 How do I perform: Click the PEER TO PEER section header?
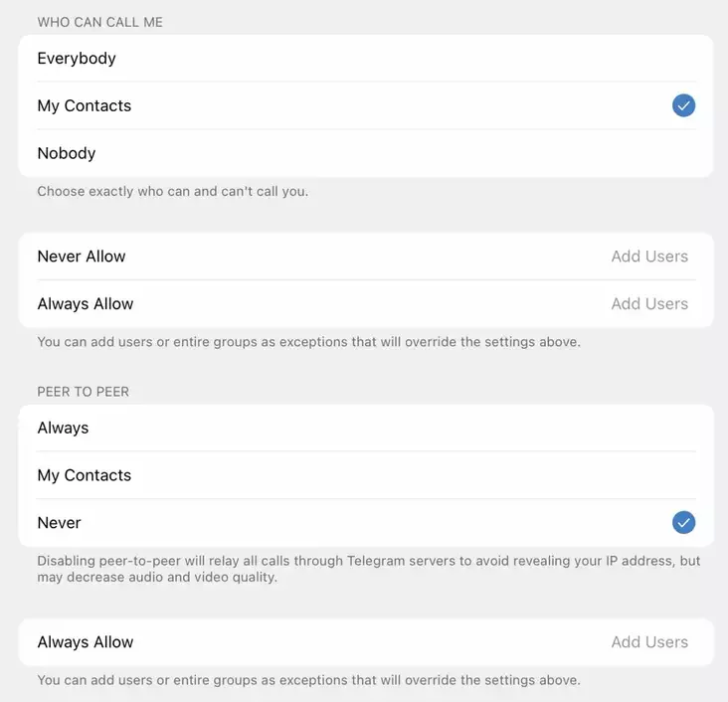(x=84, y=392)
